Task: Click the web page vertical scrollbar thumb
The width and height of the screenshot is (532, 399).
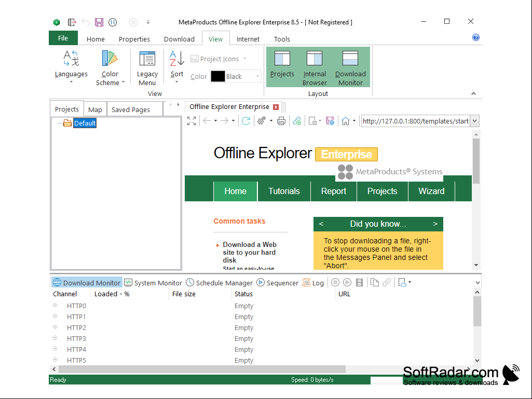Action: [x=476, y=161]
